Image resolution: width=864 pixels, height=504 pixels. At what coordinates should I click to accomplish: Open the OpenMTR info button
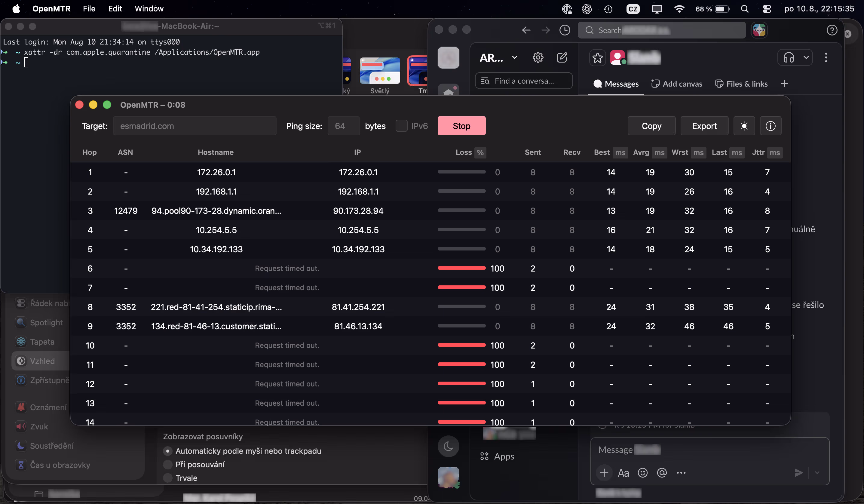[x=771, y=126]
